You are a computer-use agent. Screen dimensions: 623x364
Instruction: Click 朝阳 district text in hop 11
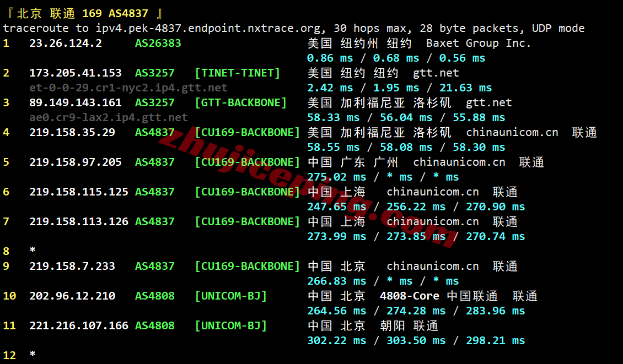click(393, 326)
